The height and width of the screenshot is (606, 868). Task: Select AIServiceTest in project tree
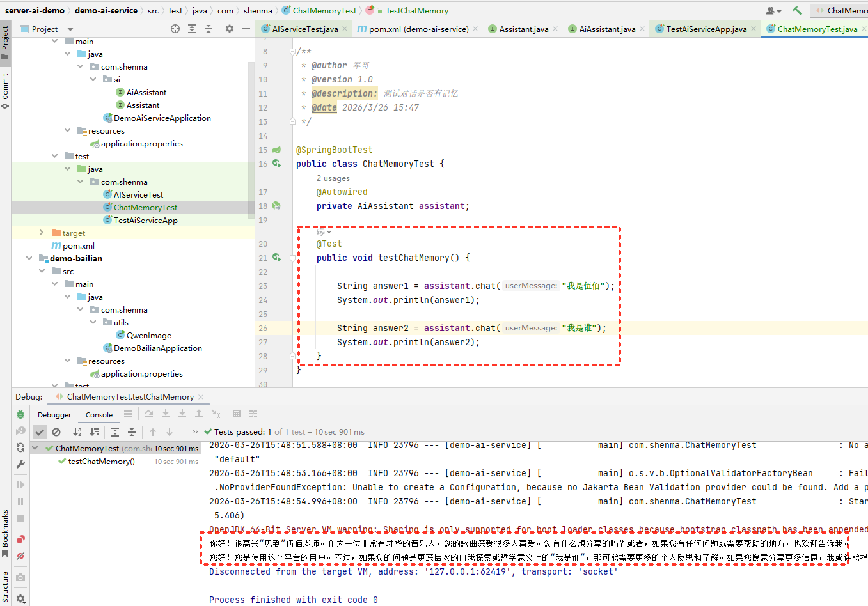[138, 194]
